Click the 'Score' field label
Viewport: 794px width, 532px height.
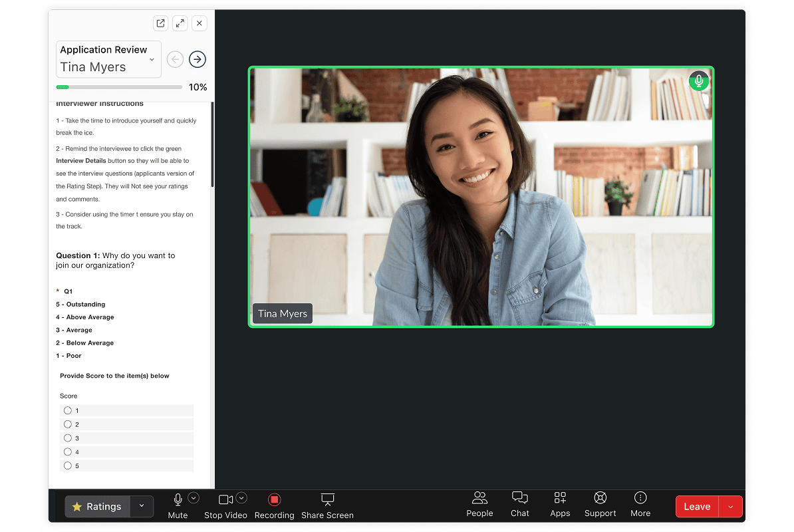[x=68, y=396]
